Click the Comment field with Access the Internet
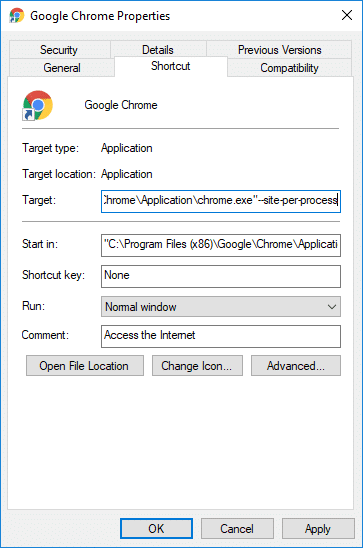The image size is (363, 548). [221, 337]
